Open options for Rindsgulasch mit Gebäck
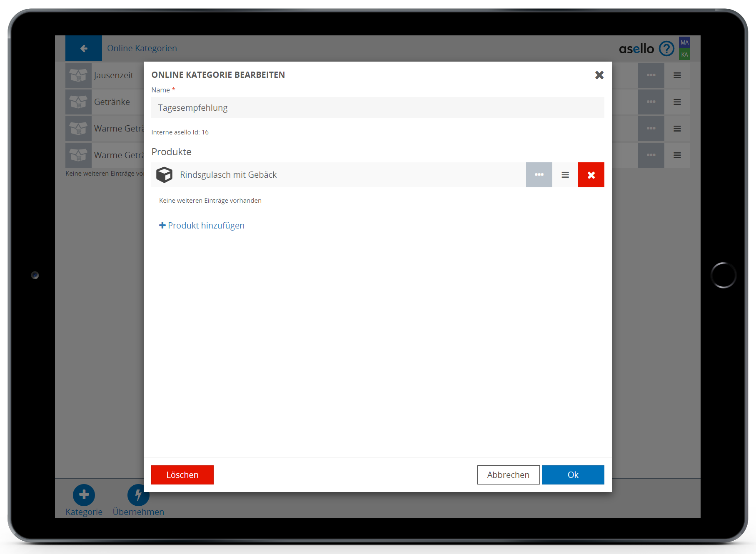756x554 pixels. 539,175
